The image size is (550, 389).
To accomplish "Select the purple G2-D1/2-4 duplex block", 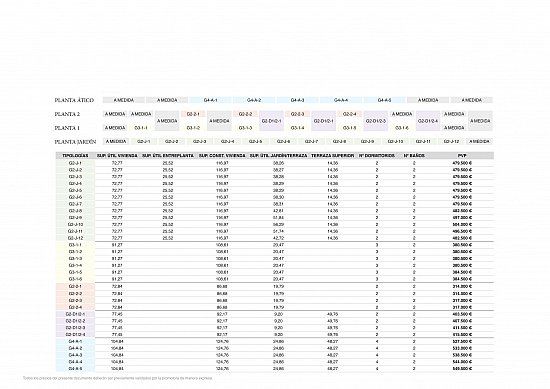I will 428,121.
